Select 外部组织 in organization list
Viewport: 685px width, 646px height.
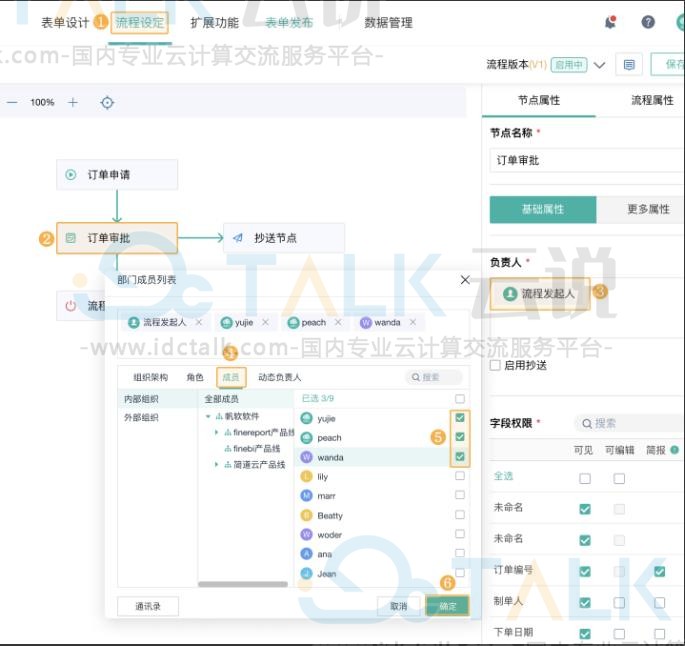tap(141, 418)
